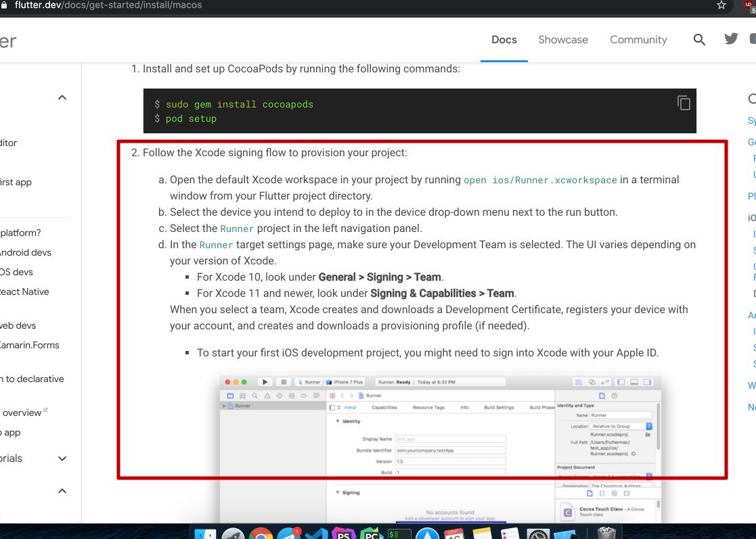Bookmark this page with the star icon
The height and width of the screenshot is (539, 756).
click(721, 5)
